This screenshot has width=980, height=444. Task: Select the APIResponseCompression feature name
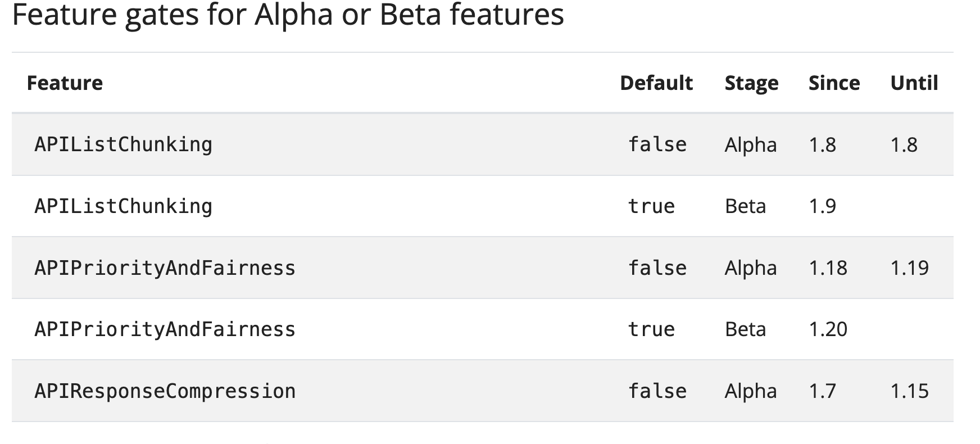(x=165, y=391)
